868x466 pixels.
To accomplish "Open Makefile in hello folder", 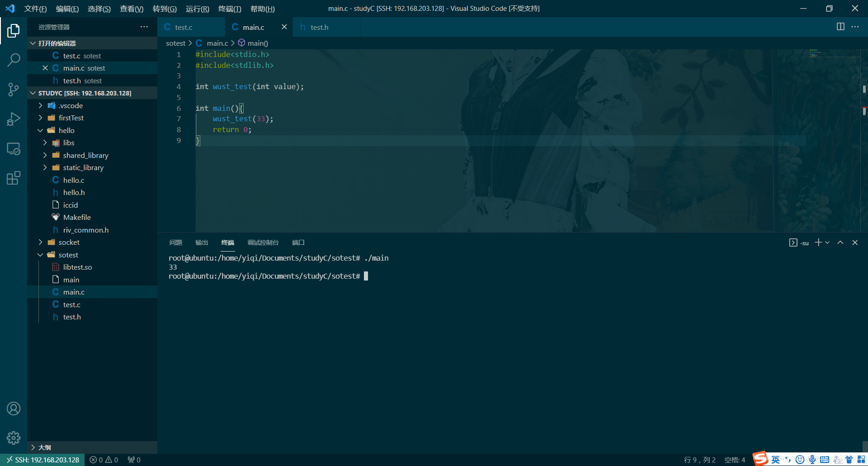I will [92, 217].
